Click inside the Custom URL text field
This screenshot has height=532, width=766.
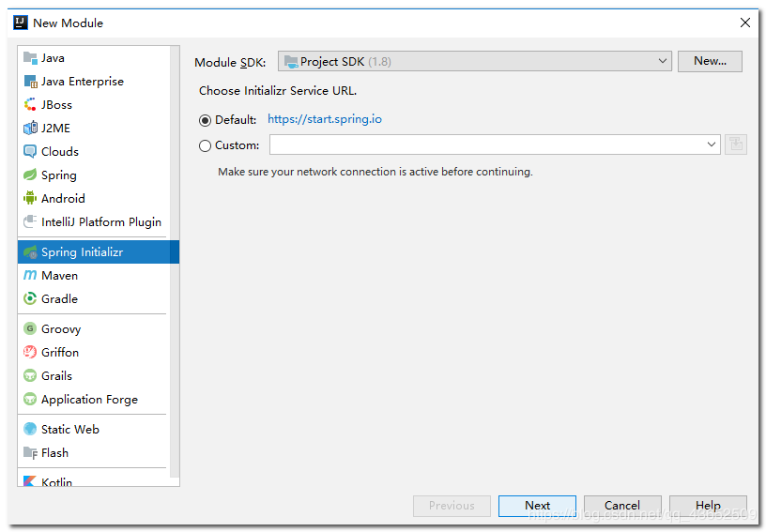[486, 144]
